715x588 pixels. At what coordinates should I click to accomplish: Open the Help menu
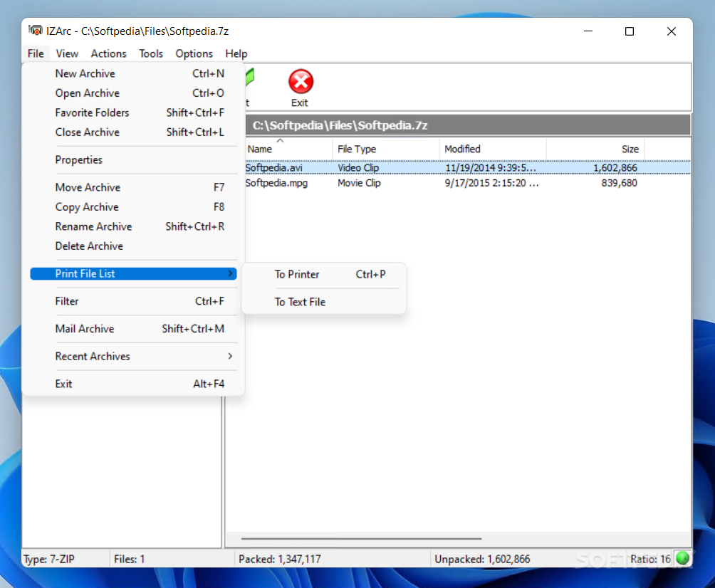[x=236, y=54]
